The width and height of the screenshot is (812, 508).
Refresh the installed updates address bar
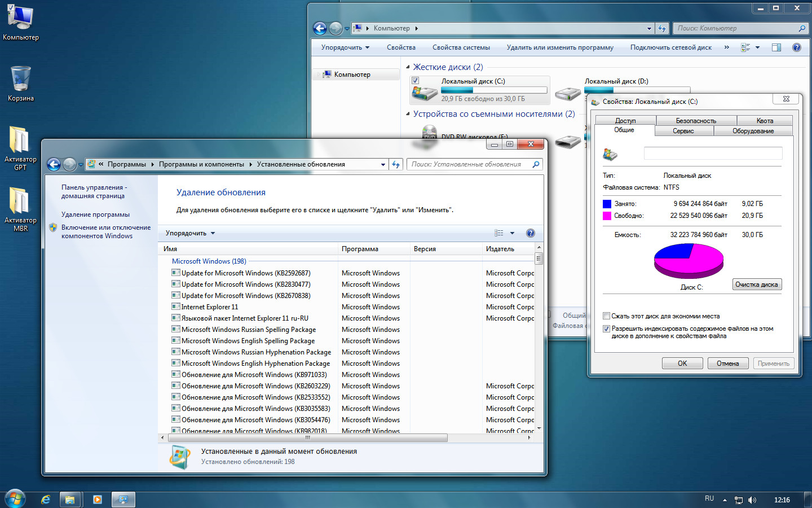(x=396, y=164)
